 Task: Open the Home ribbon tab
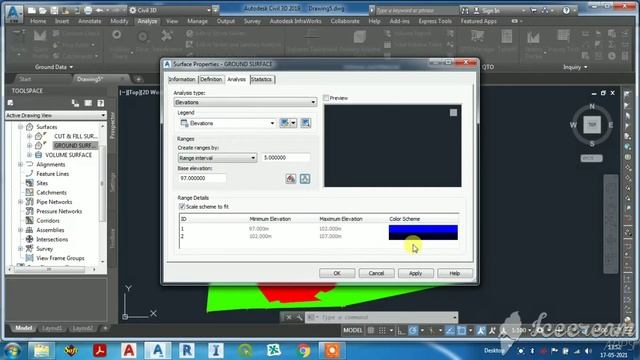pyautogui.click(x=38, y=21)
